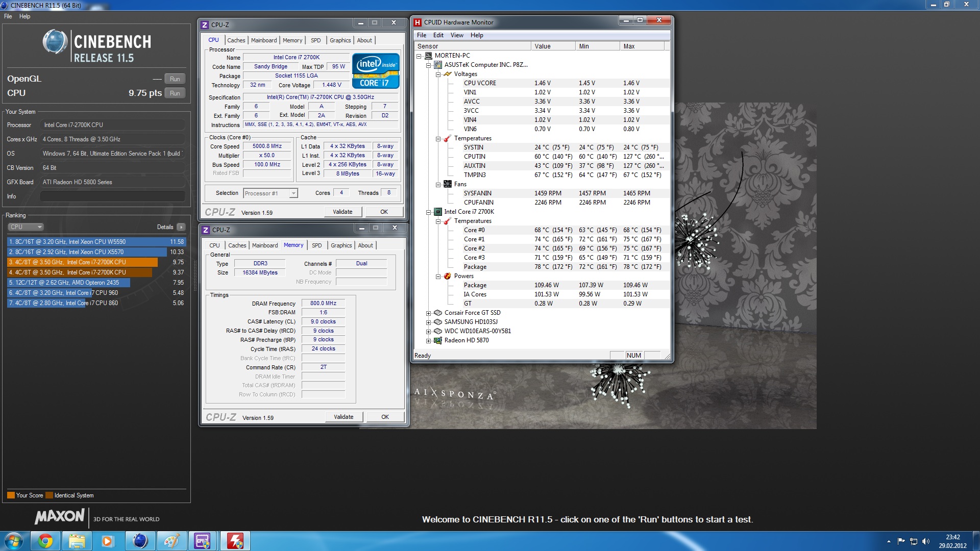Open the Cinebench Help menu
This screenshot has width=980, height=551.
tap(24, 16)
